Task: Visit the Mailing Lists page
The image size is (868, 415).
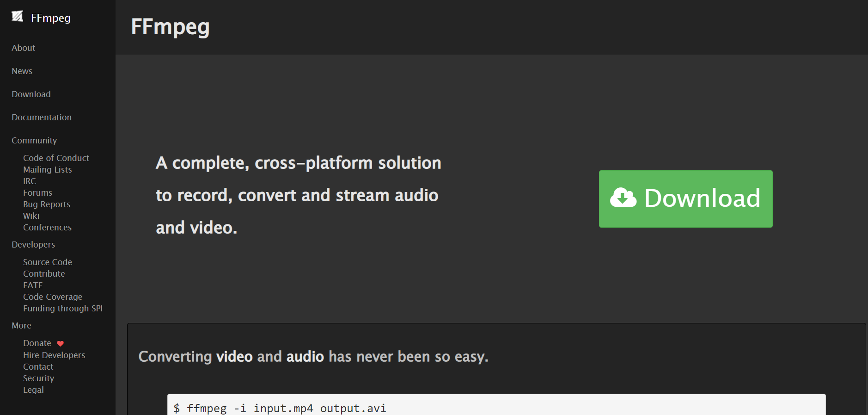Action: point(48,170)
